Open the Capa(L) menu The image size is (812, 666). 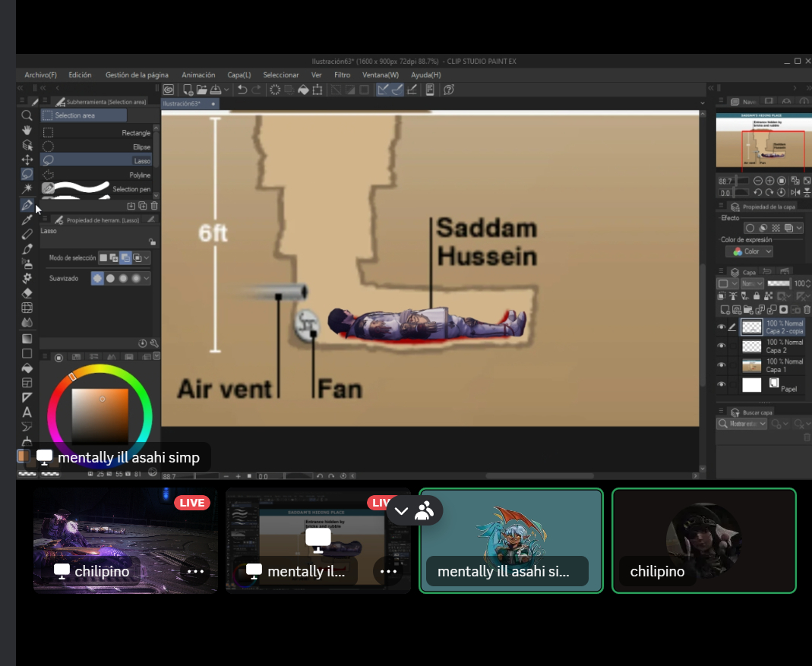click(239, 75)
